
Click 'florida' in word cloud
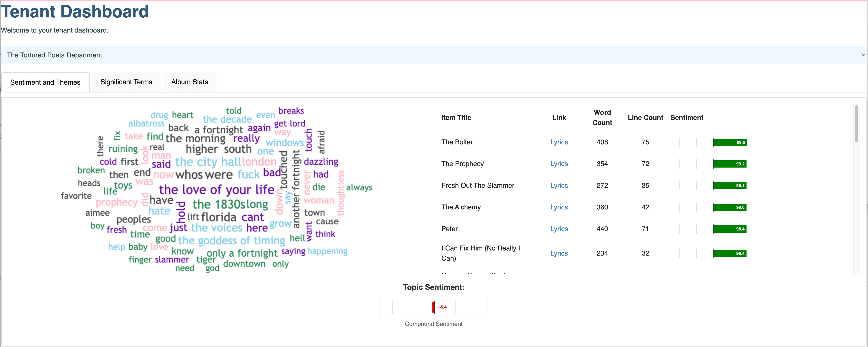click(x=219, y=217)
